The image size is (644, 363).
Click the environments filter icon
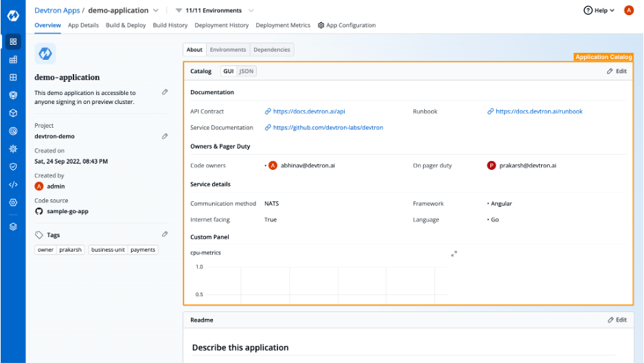179,10
